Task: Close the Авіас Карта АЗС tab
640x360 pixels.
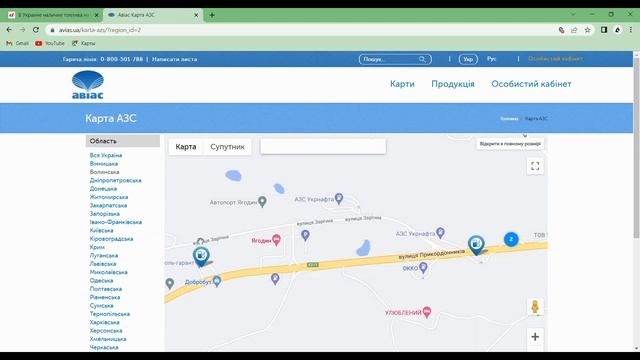Action: coord(196,15)
